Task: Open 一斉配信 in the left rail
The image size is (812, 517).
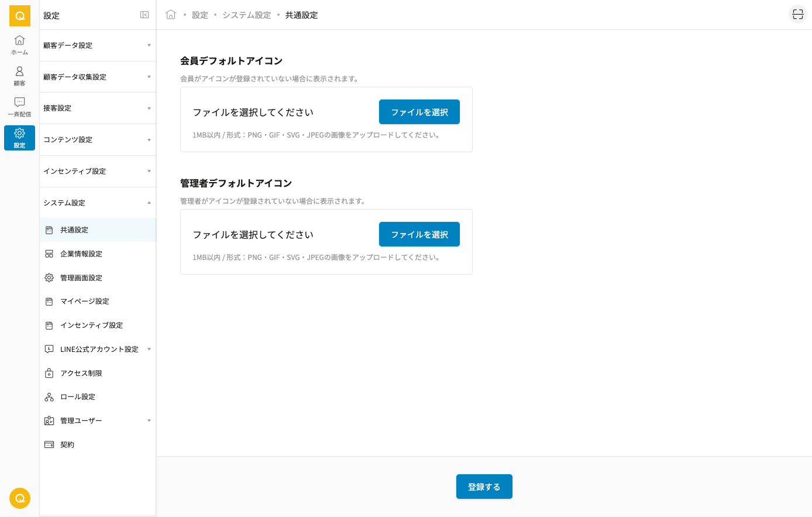Action: 19,107
